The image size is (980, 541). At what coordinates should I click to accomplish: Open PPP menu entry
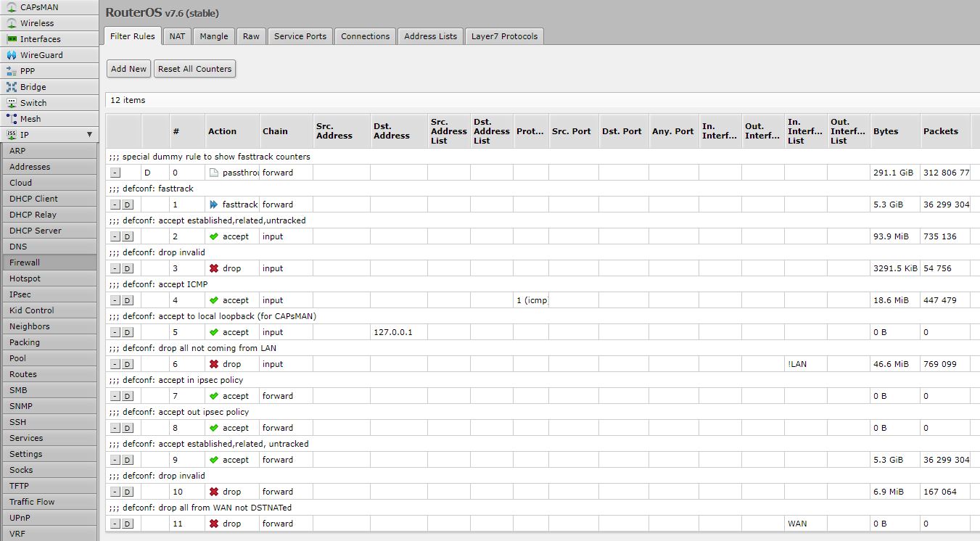coord(49,71)
